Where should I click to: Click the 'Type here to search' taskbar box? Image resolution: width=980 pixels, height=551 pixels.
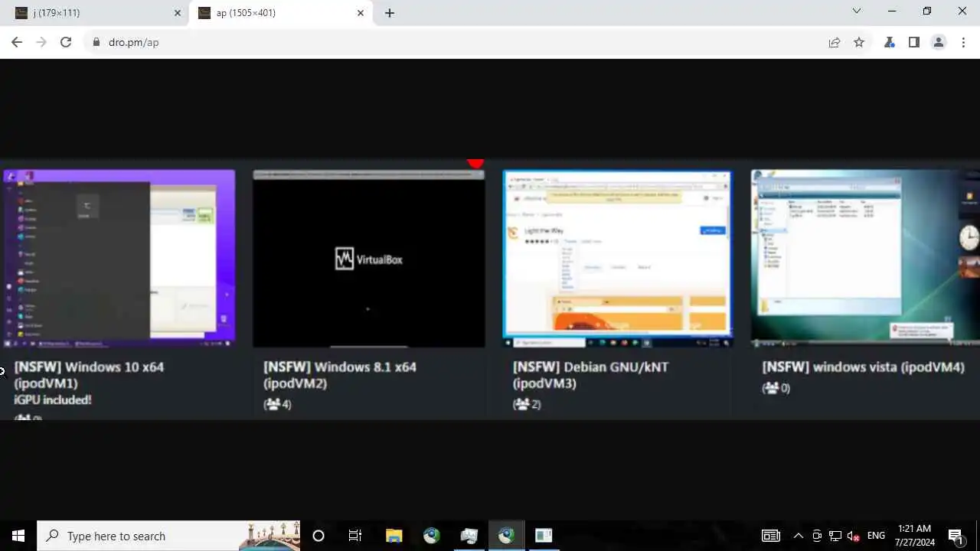[x=168, y=536]
